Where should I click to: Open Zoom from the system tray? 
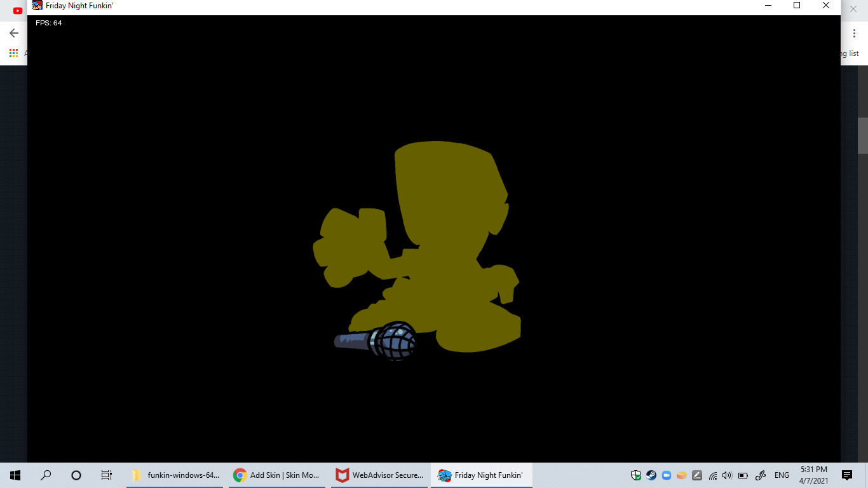666,475
